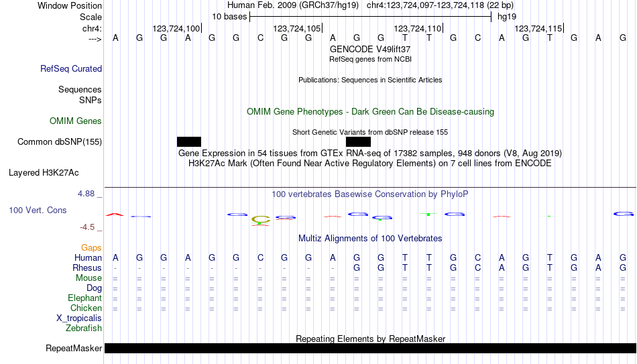Viewport: 637px width, 364px height.
Task: Click the ---> strand direction arrow
Action: coord(95,39)
